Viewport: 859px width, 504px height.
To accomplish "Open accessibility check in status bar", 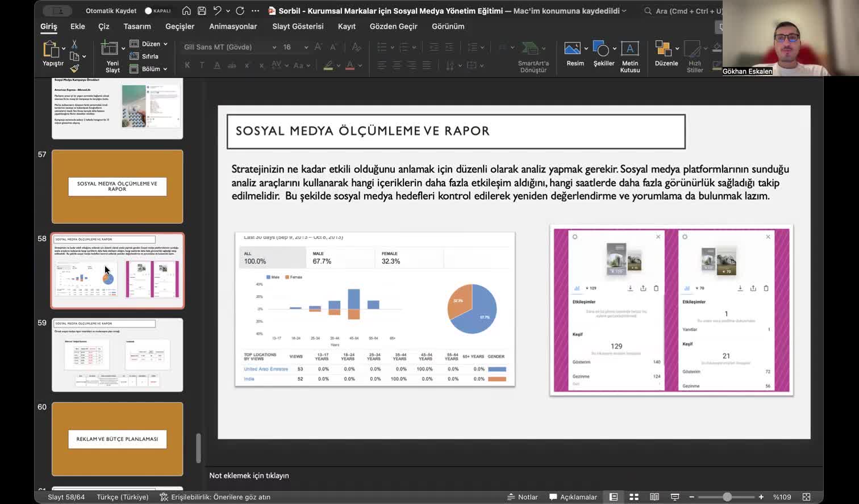I will point(215,497).
